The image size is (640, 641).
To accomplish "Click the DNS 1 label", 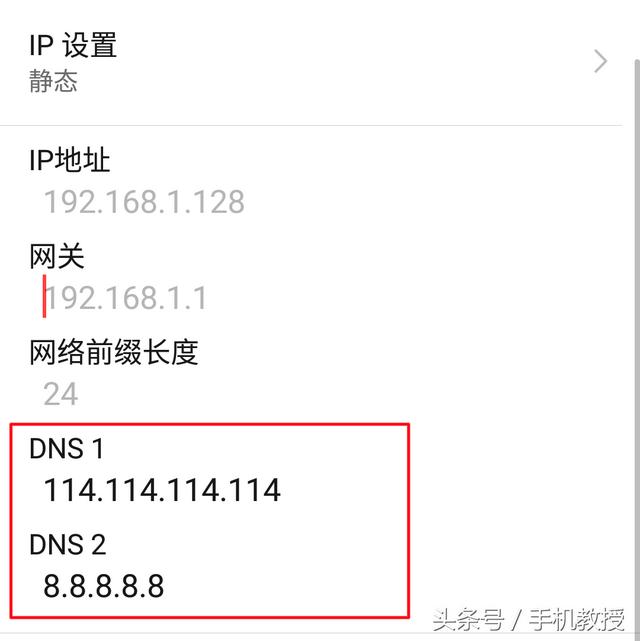I will pos(66,448).
